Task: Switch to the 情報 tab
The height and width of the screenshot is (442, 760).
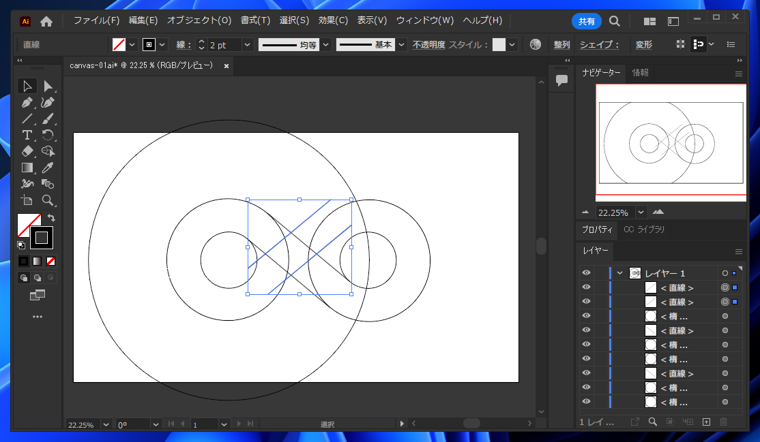Action: tap(640, 73)
